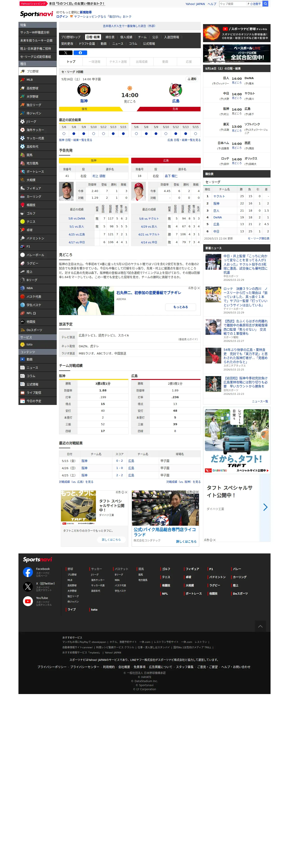Open 今日の予定 in the sidebar
Image resolution: width=289 pixels, height=868 pixels.
pyautogui.click(x=37, y=401)
